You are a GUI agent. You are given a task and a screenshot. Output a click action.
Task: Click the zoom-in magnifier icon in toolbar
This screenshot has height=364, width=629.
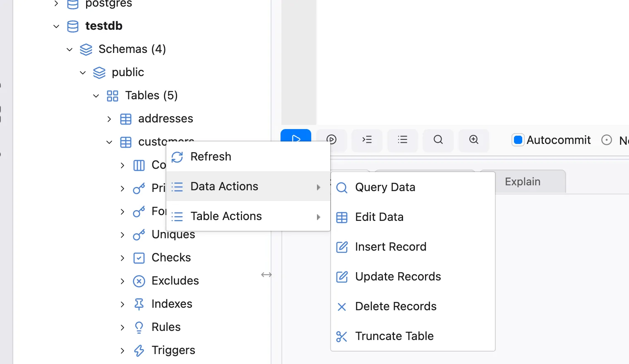pyautogui.click(x=474, y=139)
